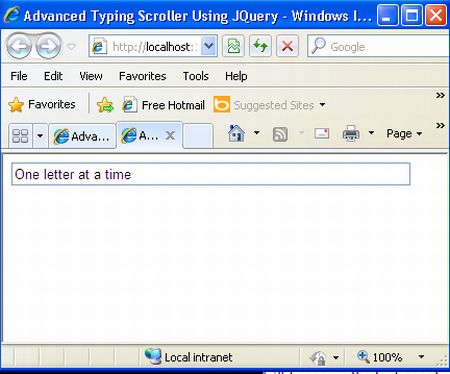Click the 'One letter at a time' text box
450x374 pixels.
coord(211,174)
